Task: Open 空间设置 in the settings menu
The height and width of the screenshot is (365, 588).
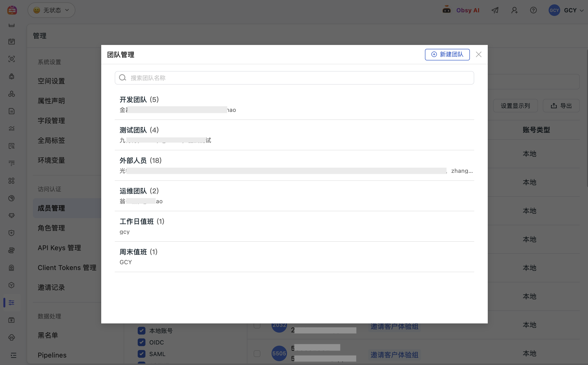Action: (x=51, y=81)
